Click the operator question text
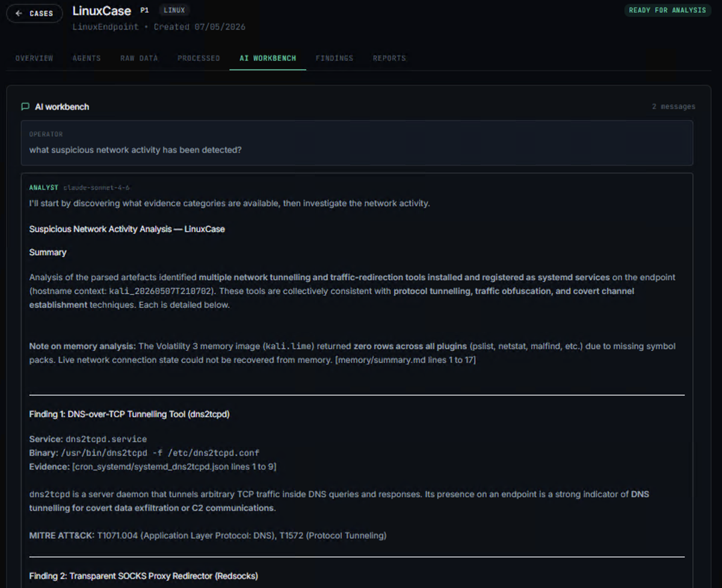 [135, 150]
